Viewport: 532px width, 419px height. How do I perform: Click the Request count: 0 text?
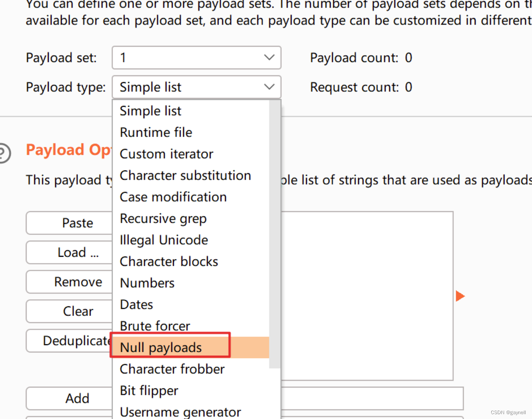coord(361,87)
